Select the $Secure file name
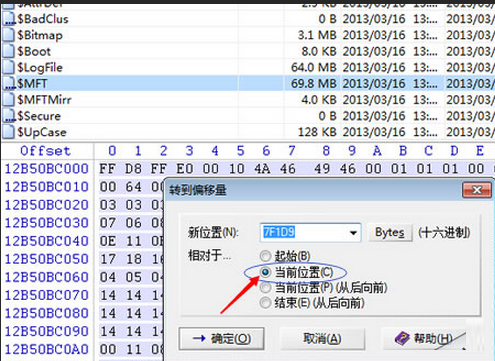 tap(39, 116)
